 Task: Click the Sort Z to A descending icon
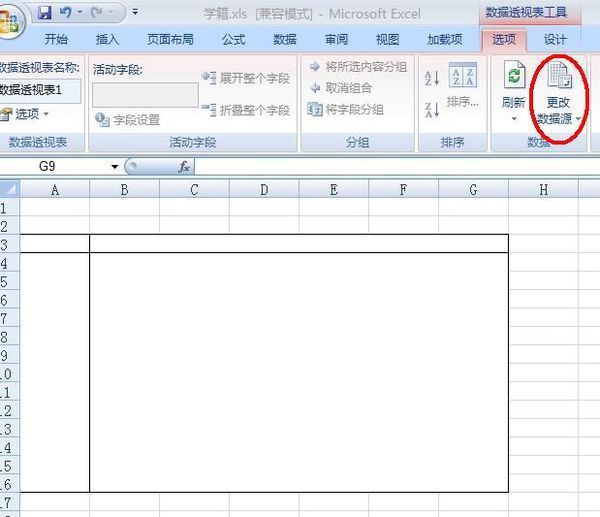pyautogui.click(x=432, y=110)
